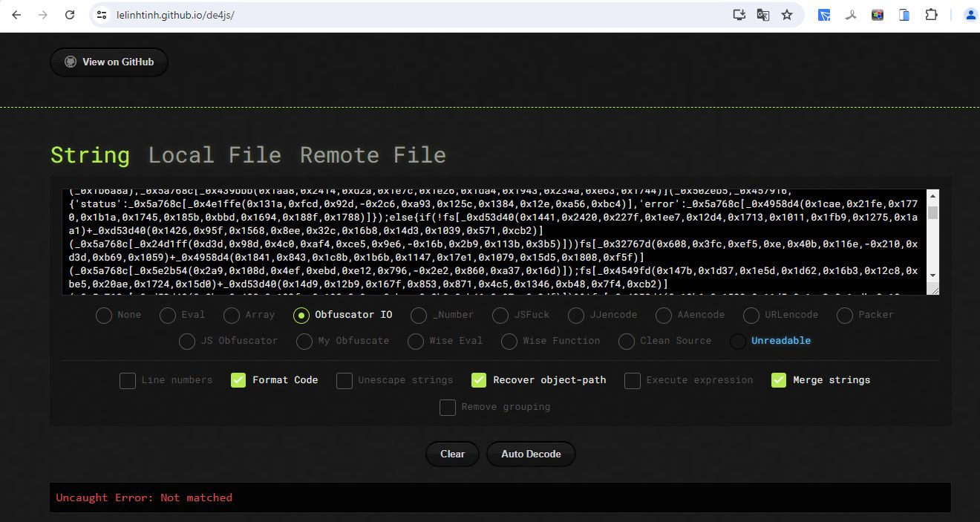Go forward in browser history

tap(43, 15)
